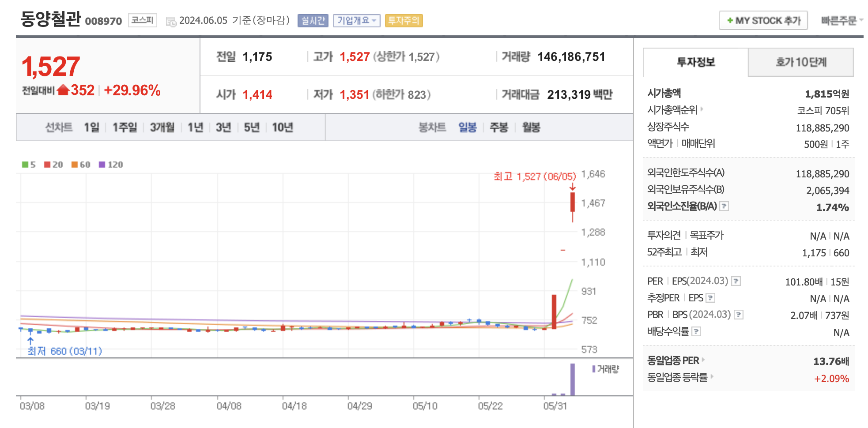Expand the 시가총액순위 arrow link
868x428 pixels.
[702, 109]
